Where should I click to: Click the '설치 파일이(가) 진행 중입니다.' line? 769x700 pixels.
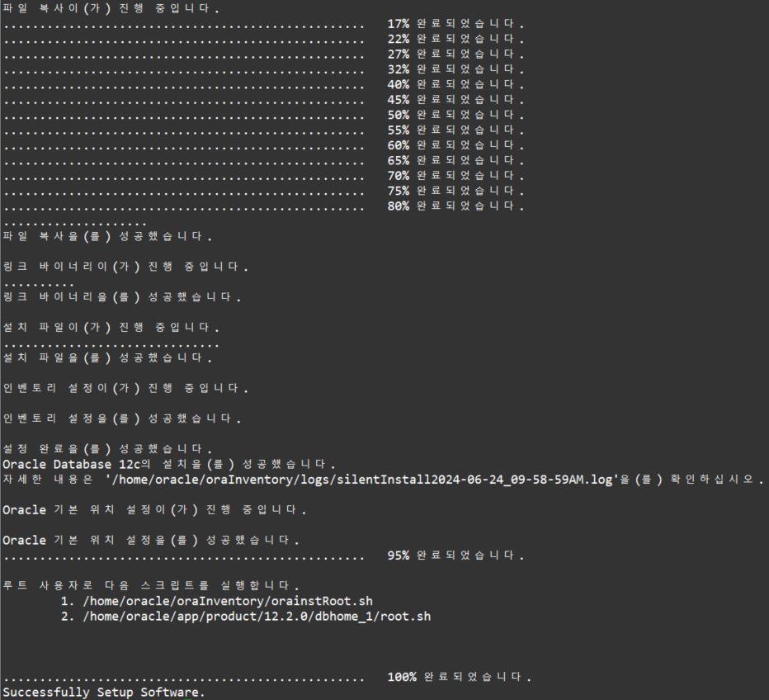111,328
